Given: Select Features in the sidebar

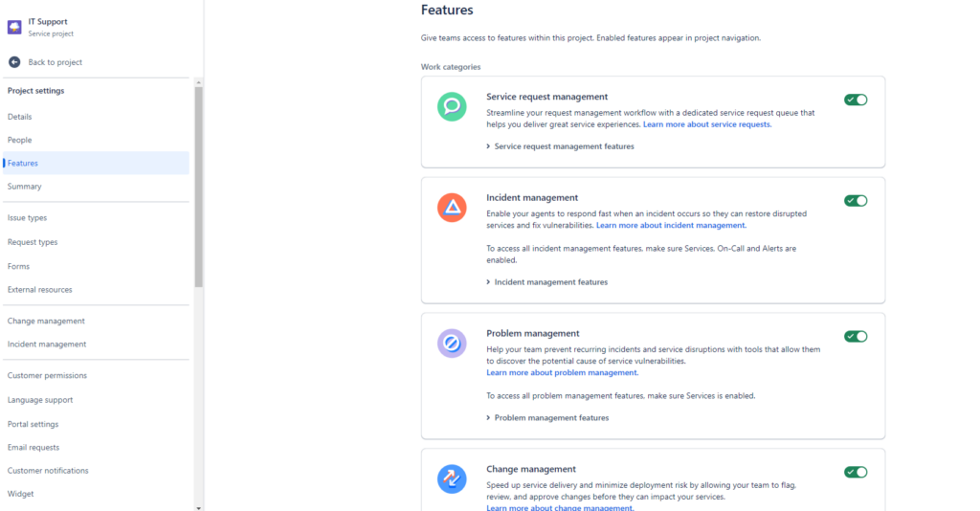Looking at the screenshot, I should (96, 163).
